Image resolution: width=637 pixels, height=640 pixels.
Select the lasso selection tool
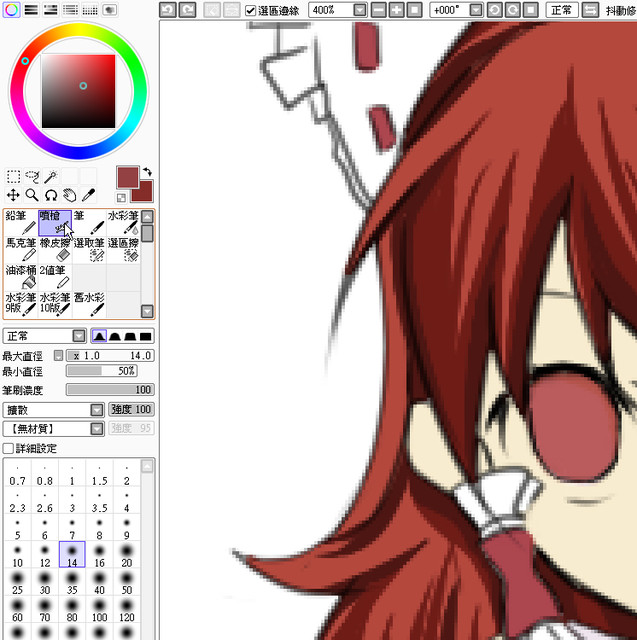[32, 177]
